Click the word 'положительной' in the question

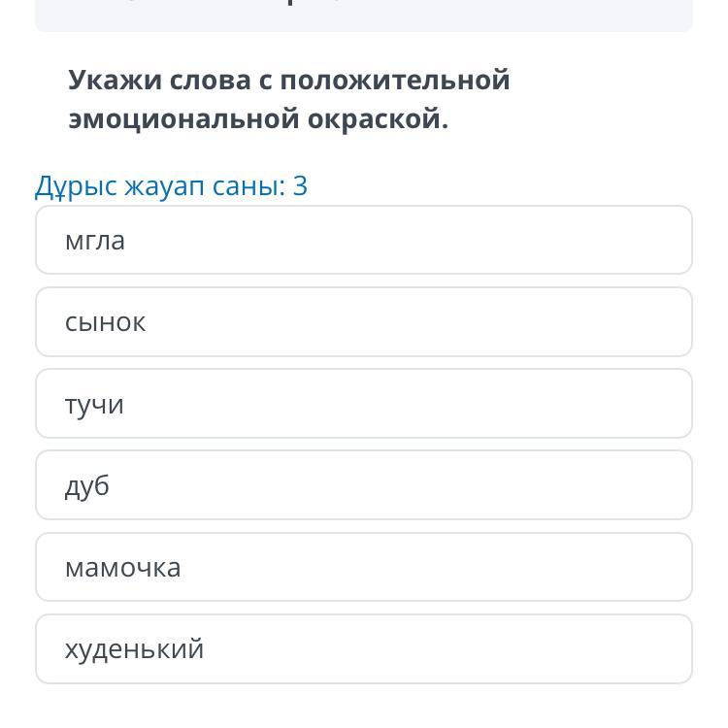[x=395, y=80]
